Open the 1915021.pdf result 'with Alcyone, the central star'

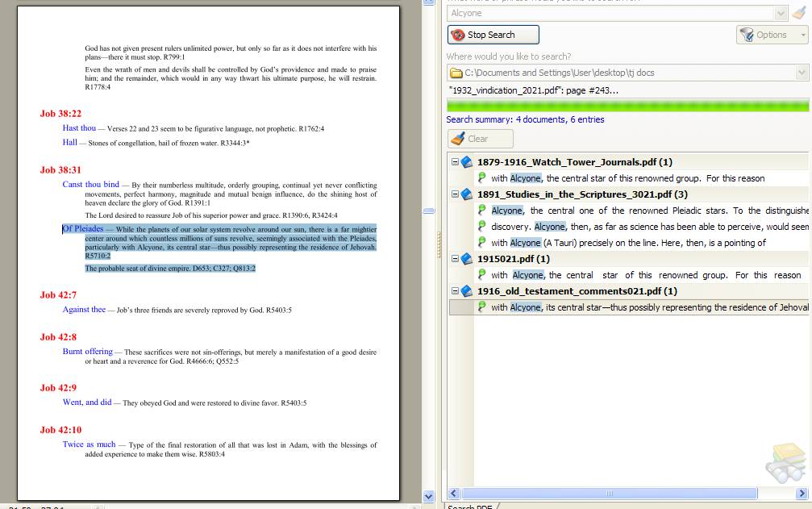[x=646, y=275]
